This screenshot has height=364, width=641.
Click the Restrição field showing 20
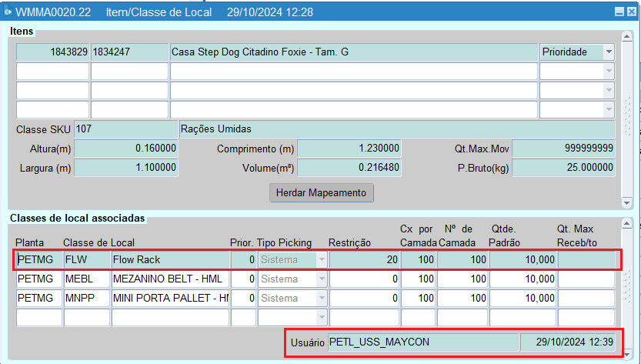[365, 259]
